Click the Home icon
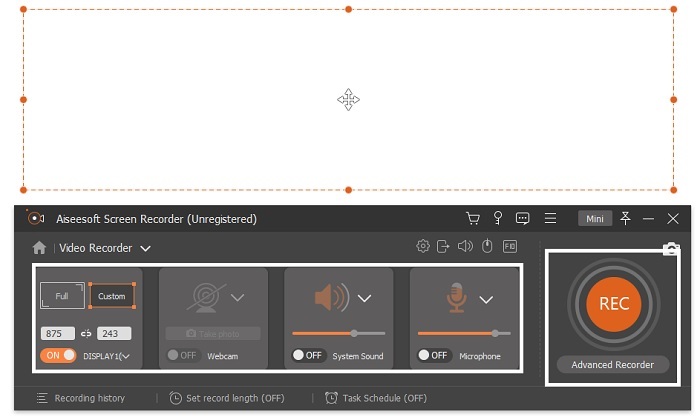700x417 pixels. [39, 248]
